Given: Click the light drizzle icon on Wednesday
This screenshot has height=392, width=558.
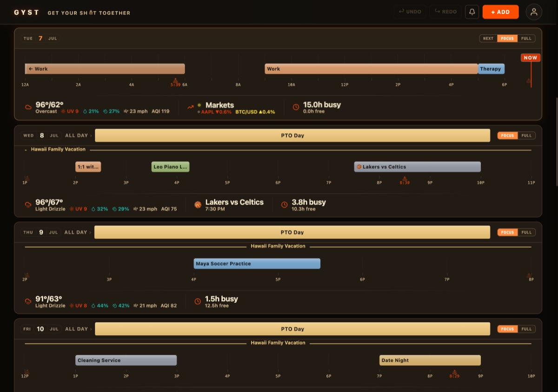Looking at the screenshot, I should [x=28, y=205].
